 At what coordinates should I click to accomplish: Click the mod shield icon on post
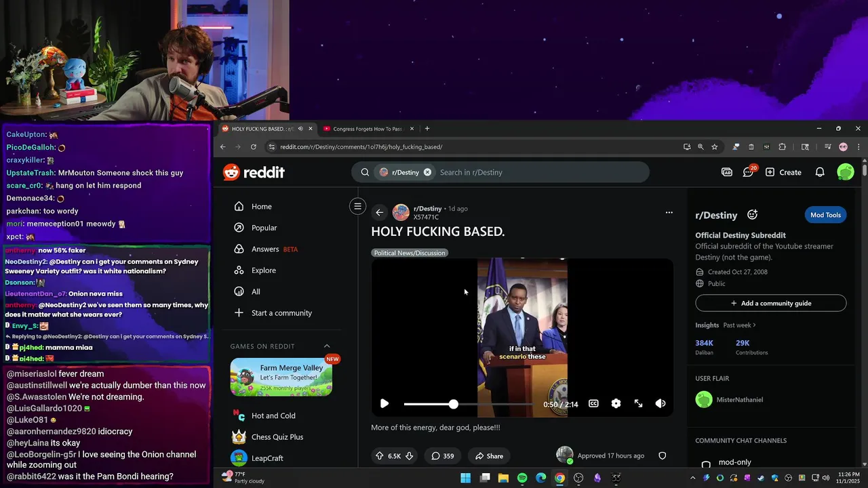[x=663, y=455]
